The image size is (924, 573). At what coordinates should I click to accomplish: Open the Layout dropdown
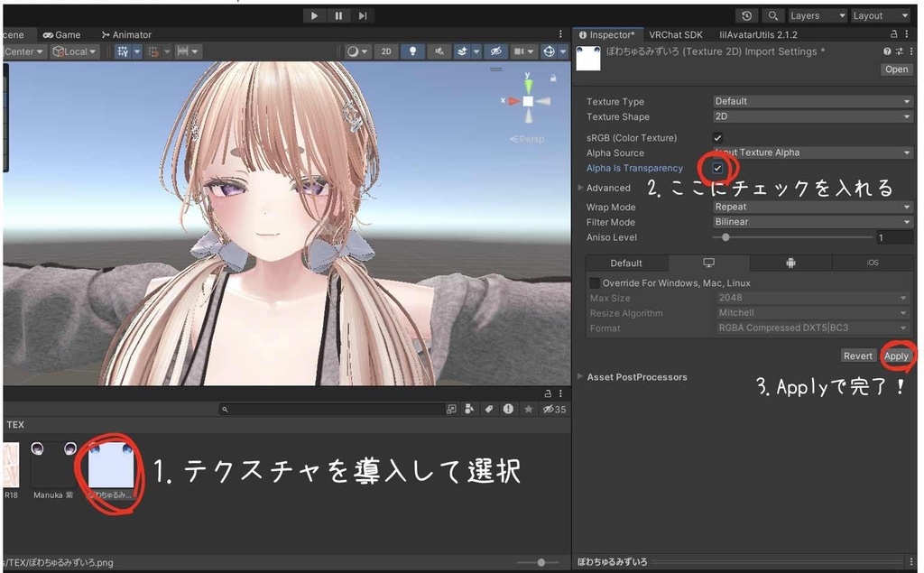pyautogui.click(x=881, y=16)
